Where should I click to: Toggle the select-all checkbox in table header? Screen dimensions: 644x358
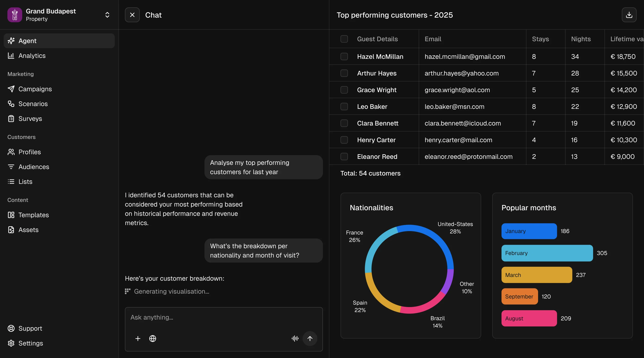[344, 39]
